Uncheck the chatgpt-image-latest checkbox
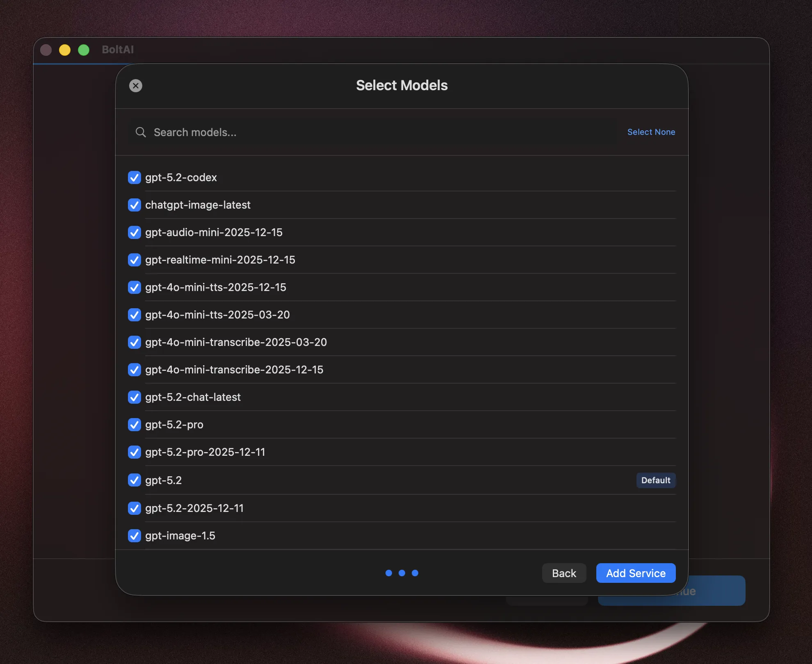 (135, 205)
